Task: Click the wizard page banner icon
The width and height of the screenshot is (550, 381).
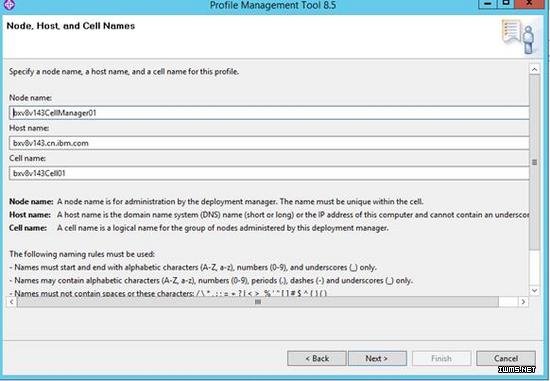Action: pos(519,37)
